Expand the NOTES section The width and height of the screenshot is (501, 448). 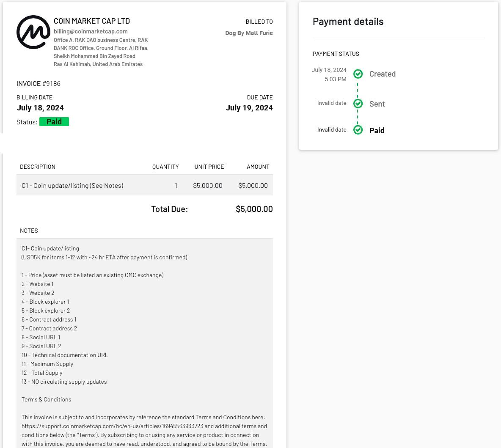[x=29, y=231]
